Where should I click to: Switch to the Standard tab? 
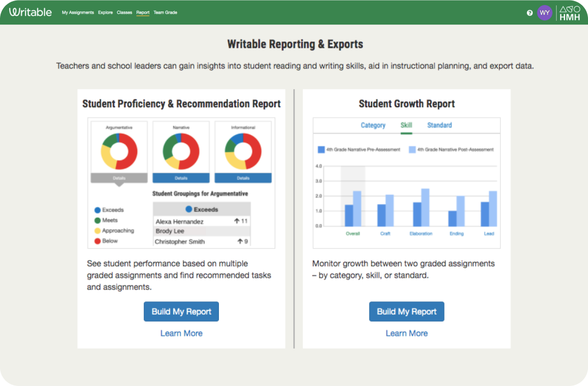(439, 125)
